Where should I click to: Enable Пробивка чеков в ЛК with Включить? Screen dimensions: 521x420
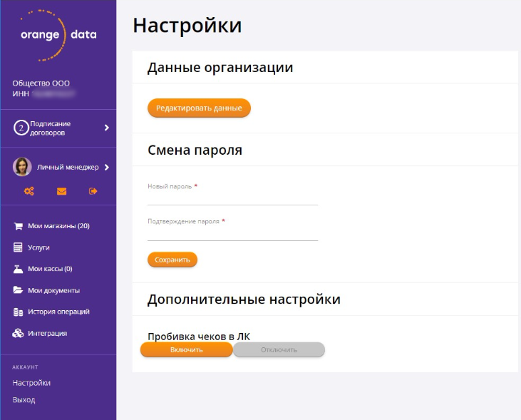187,349
